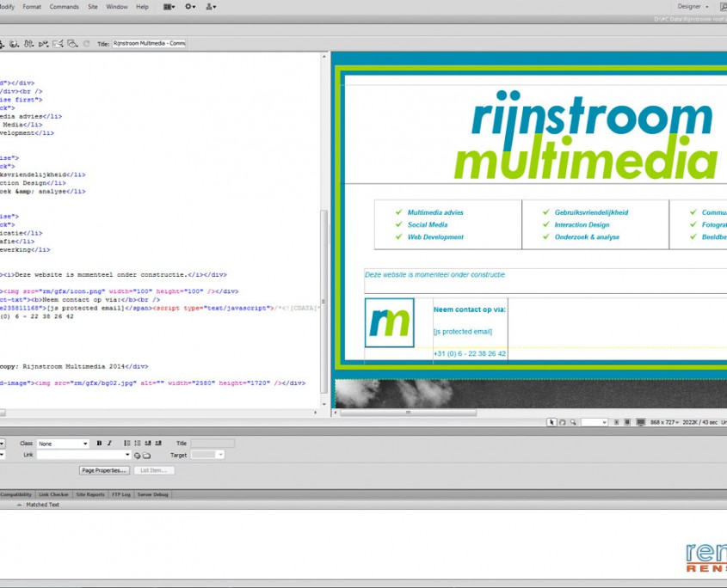
Task: Click the tablet size icon in status bar
Action: tap(627, 422)
